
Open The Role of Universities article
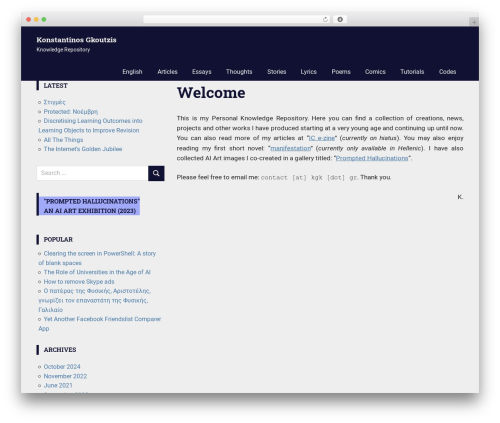[x=97, y=272]
